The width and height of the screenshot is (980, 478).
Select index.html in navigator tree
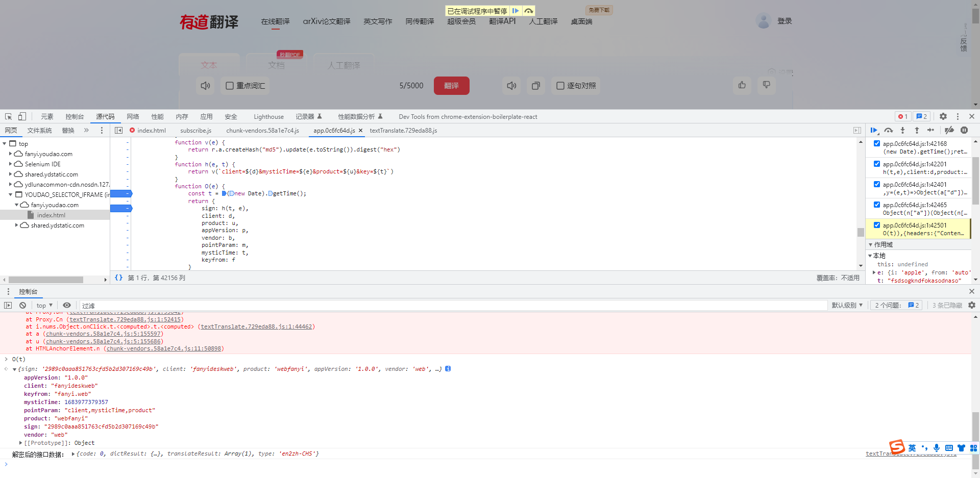(x=51, y=215)
